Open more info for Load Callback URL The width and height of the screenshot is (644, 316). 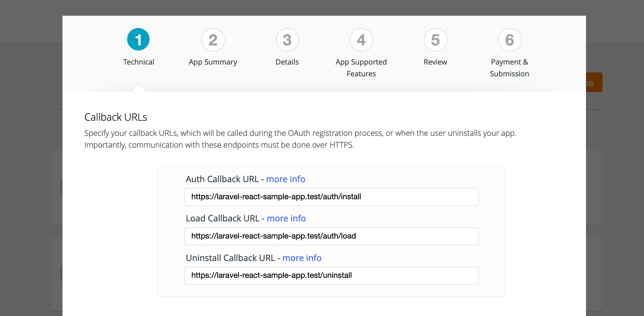286,218
